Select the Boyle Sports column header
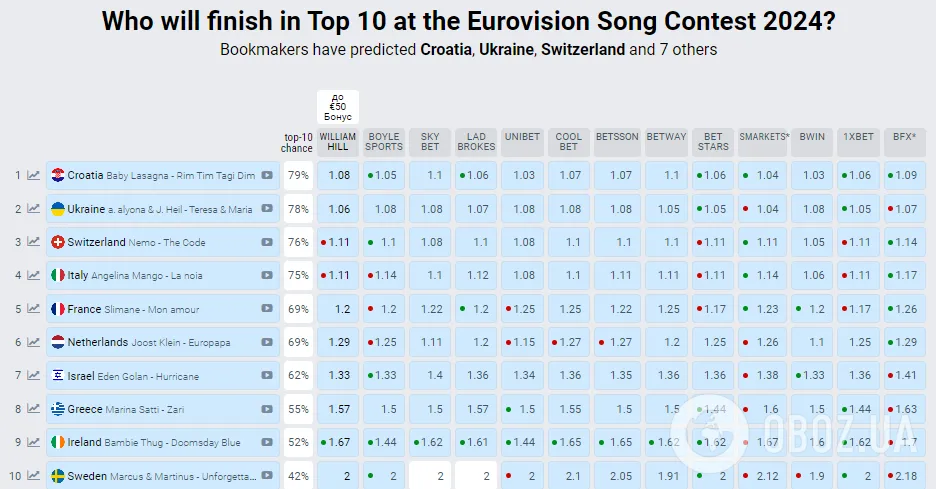Screen dimensions: 936x489 tap(384, 142)
